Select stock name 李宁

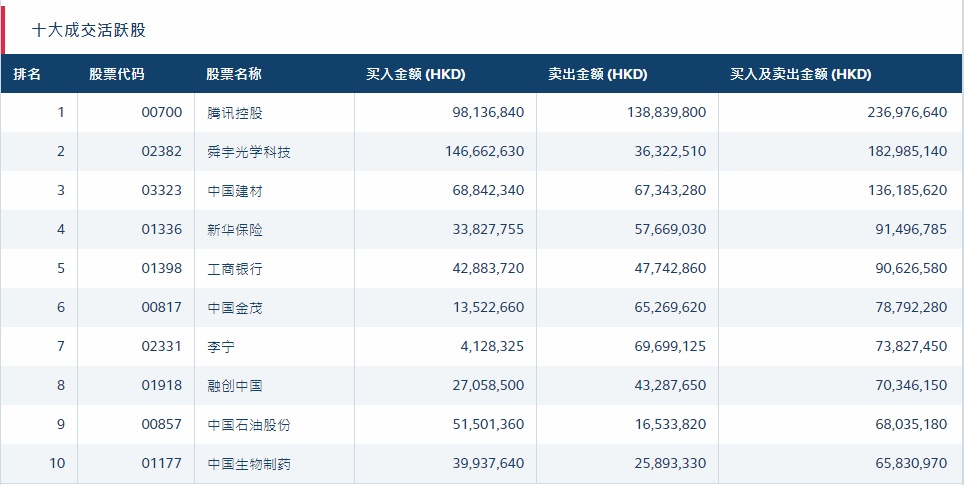221,347
